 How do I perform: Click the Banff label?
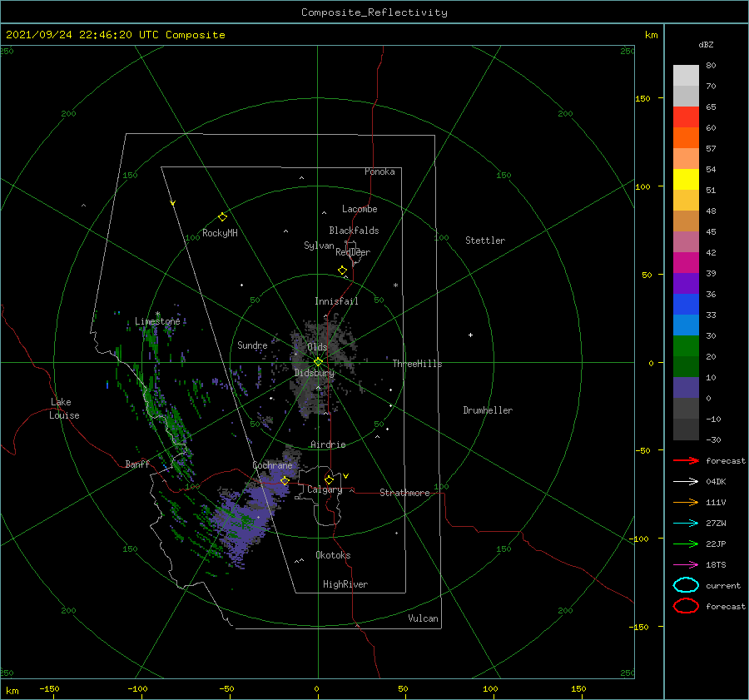coord(137,464)
